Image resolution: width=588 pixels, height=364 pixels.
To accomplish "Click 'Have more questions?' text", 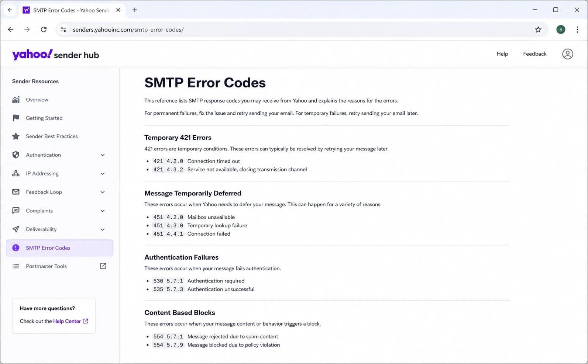I will (x=47, y=308).
